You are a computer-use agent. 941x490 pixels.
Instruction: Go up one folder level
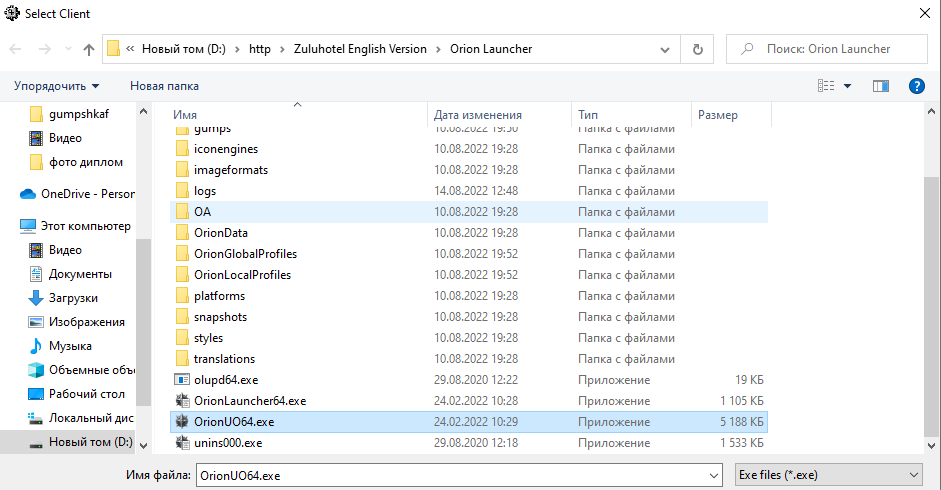click(x=89, y=49)
